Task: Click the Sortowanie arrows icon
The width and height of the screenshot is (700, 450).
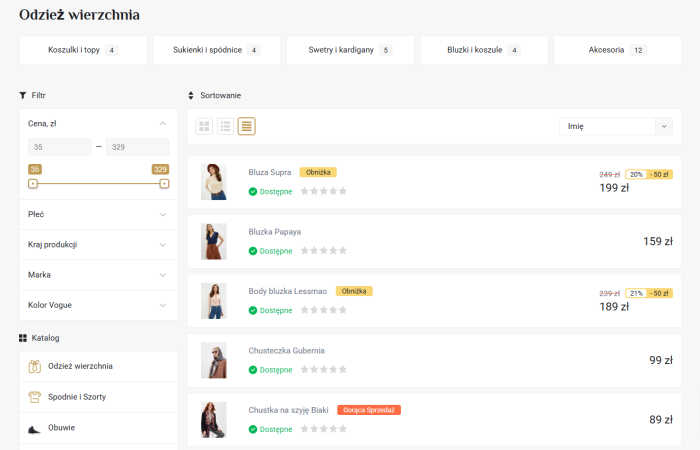Action: [191, 95]
